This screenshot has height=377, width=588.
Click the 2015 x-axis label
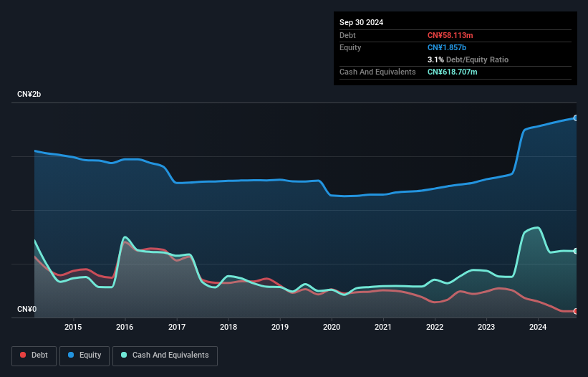click(73, 327)
